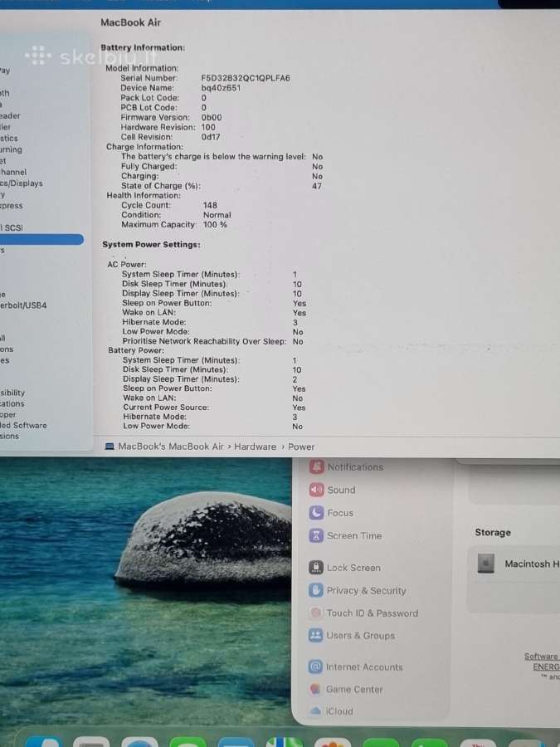
Task: Click Hardware Revision value 100
Action: (208, 127)
